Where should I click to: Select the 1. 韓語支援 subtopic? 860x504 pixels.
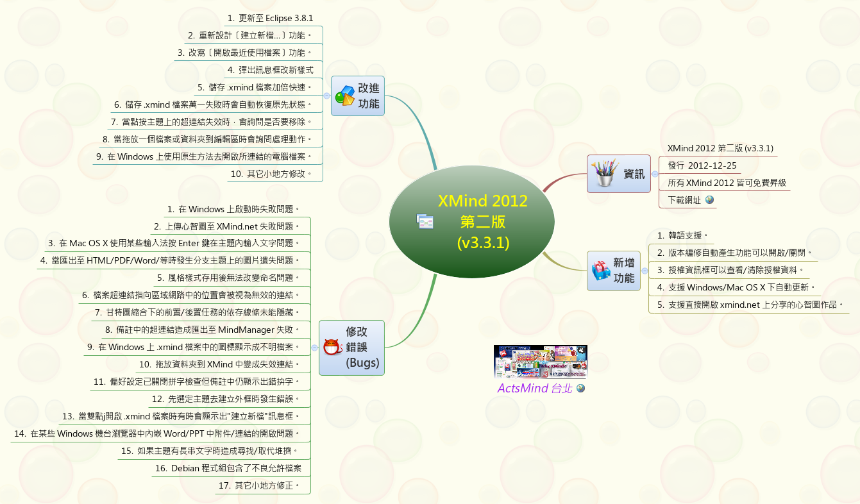(x=682, y=236)
